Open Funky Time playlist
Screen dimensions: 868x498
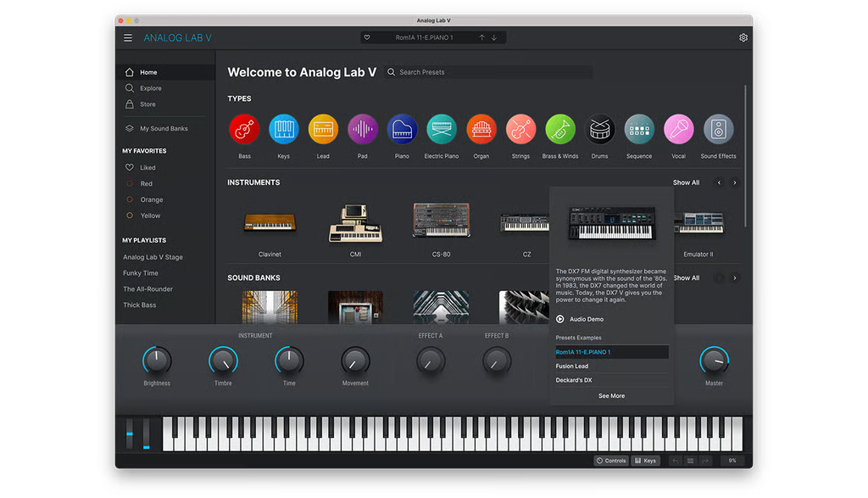point(141,273)
